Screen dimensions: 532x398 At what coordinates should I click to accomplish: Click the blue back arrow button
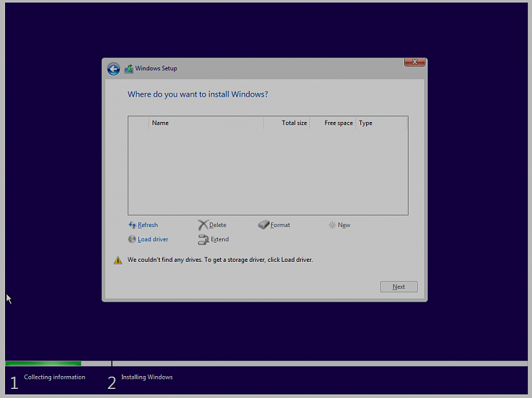[113, 69]
